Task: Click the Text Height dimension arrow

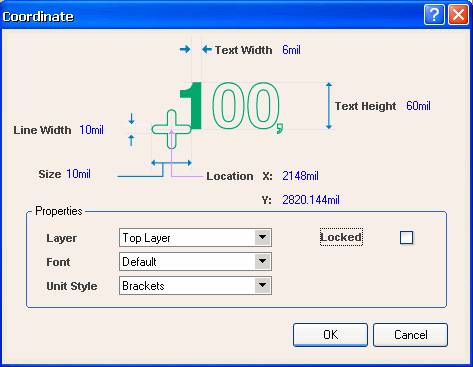Action: (329, 106)
